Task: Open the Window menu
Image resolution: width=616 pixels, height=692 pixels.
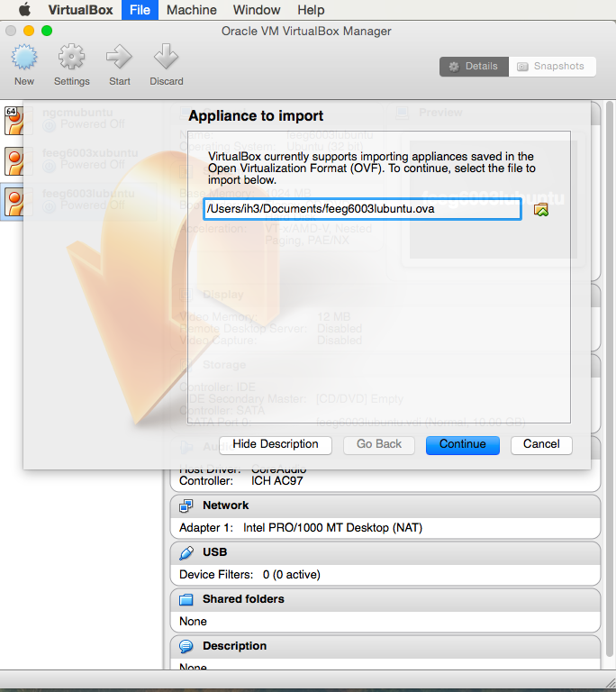Action: point(257,10)
